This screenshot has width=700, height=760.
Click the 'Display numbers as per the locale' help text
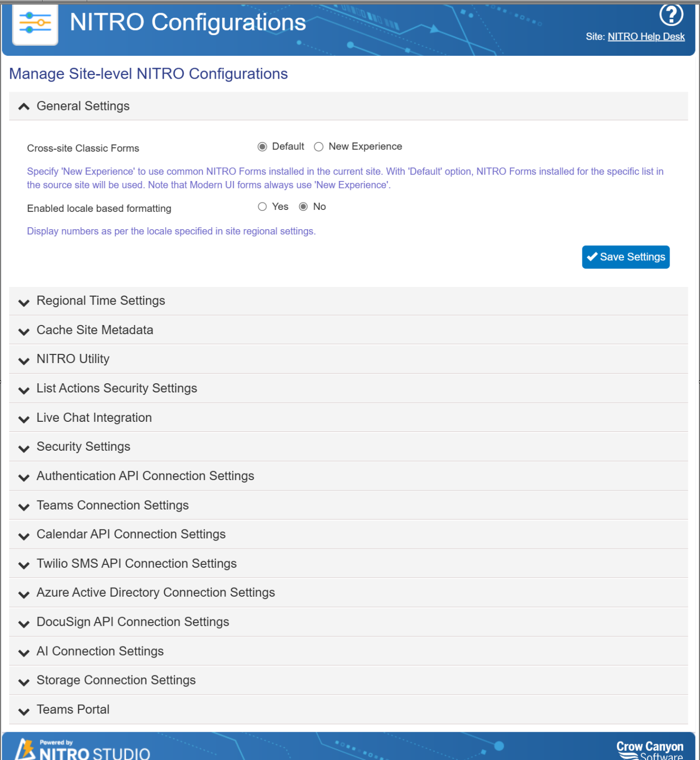(x=171, y=231)
